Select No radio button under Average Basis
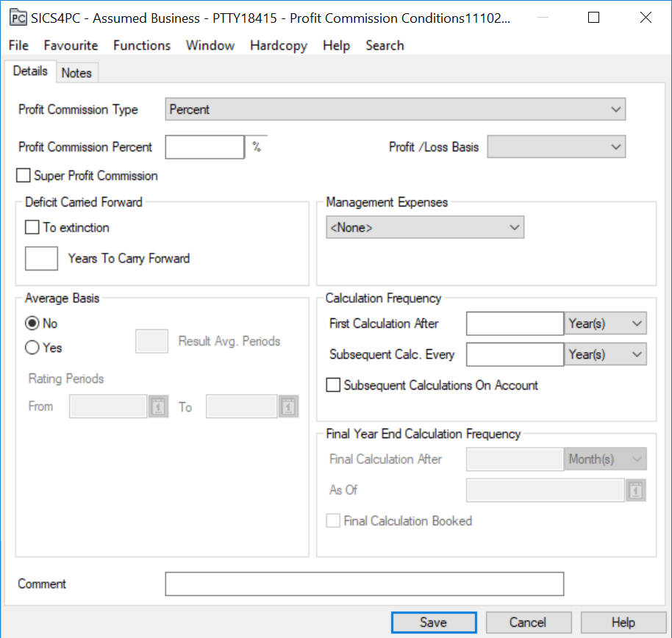 (32, 323)
